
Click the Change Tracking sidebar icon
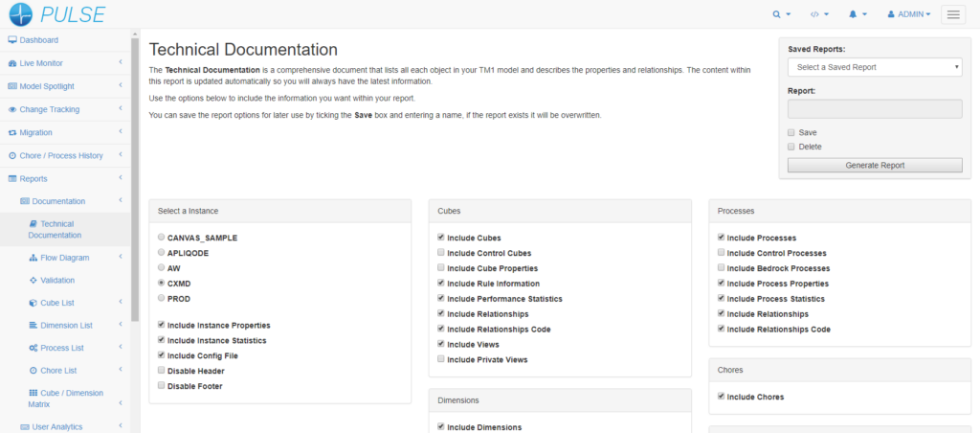(x=12, y=109)
